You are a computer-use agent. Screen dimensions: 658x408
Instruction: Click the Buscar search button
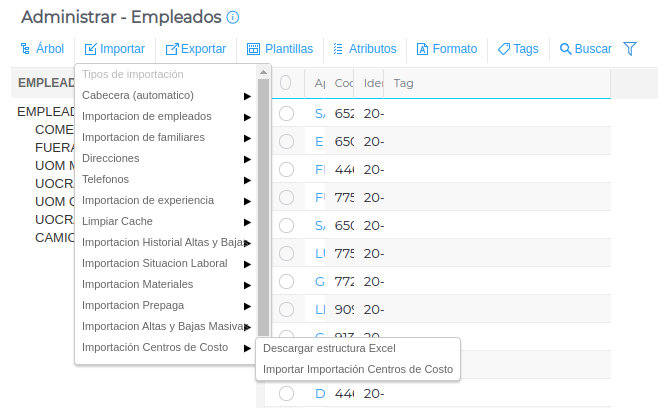pyautogui.click(x=585, y=48)
